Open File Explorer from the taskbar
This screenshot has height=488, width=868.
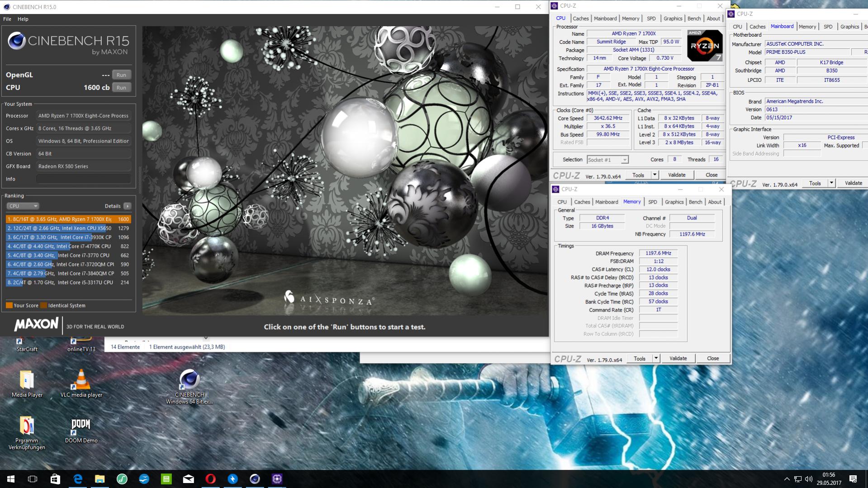100,479
